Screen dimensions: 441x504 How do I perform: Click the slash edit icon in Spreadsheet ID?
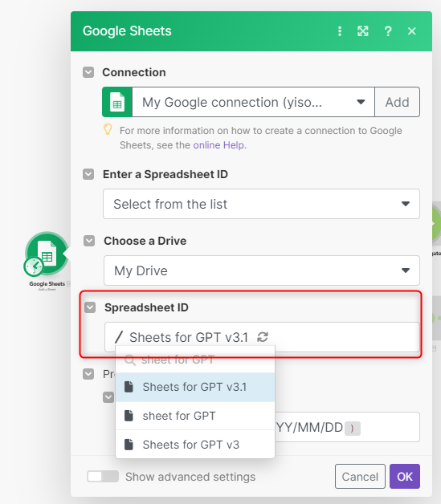[x=119, y=337]
